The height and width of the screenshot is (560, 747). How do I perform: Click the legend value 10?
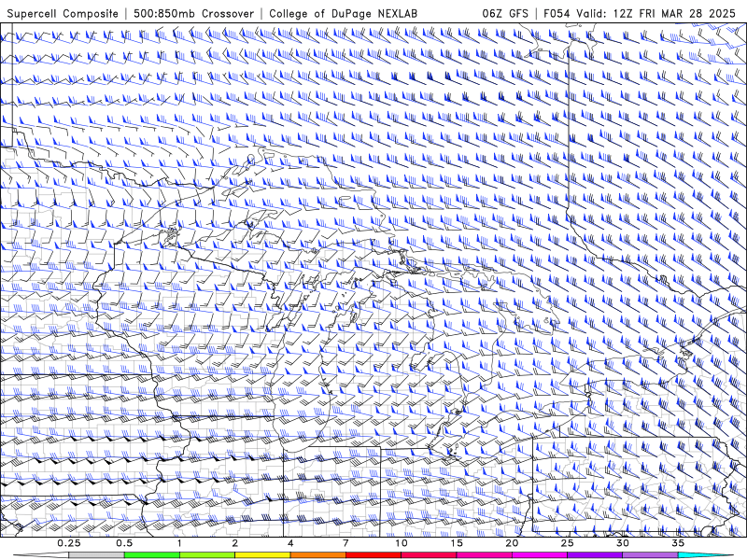coord(402,543)
